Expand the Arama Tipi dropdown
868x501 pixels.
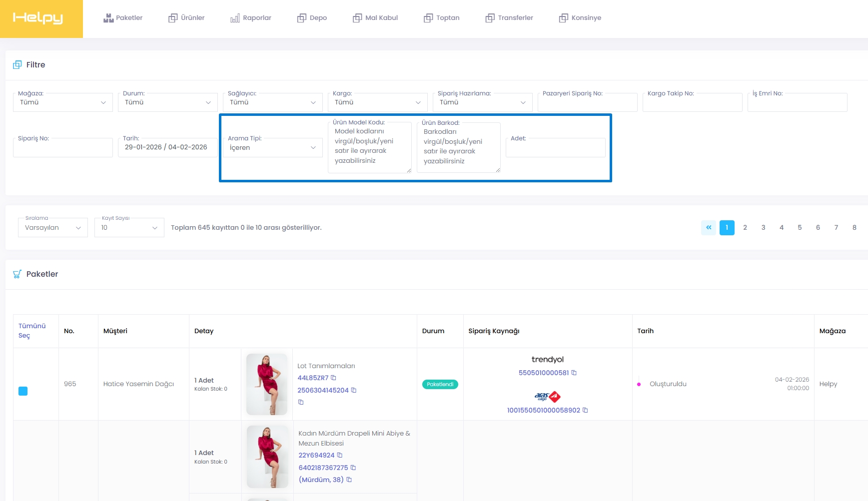[272, 148]
